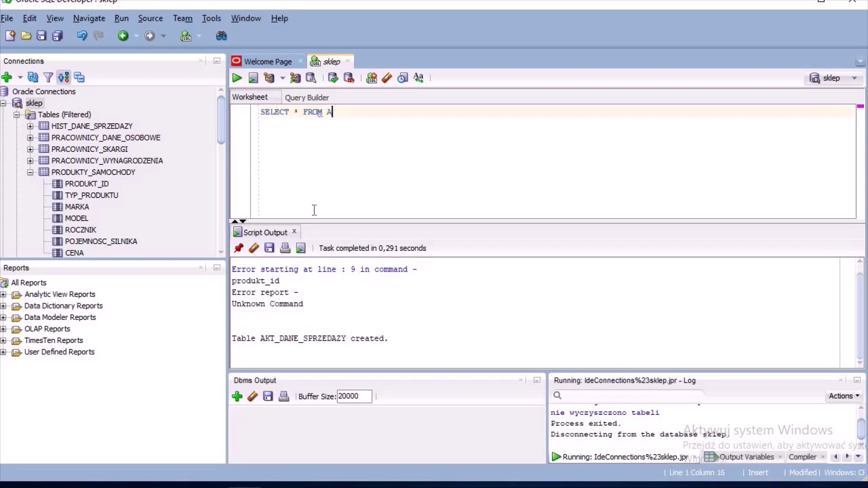Open the Tools menu
Viewport: 868px width, 488px height.
(x=211, y=18)
